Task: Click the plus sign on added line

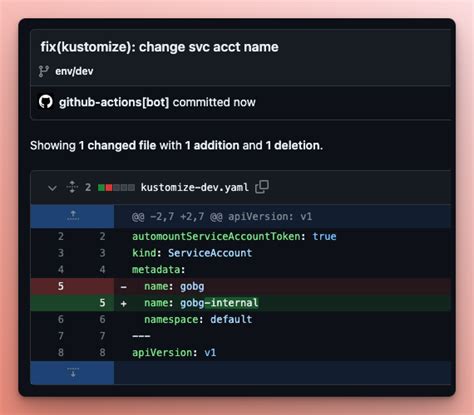Action: (x=124, y=303)
